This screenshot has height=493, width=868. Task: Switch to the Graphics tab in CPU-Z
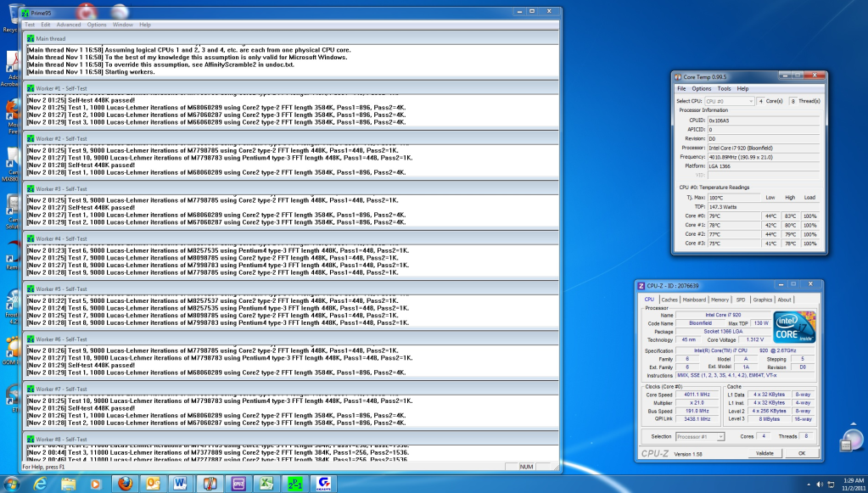(x=762, y=300)
